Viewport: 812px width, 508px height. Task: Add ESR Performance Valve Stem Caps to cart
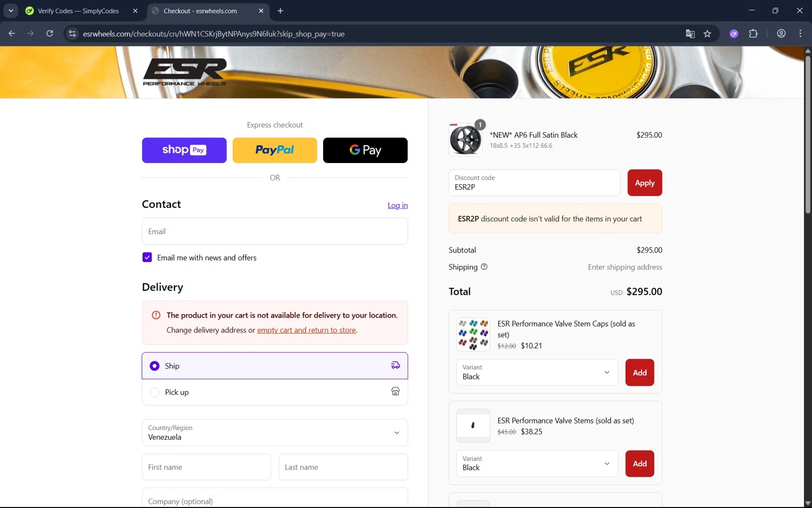640,372
